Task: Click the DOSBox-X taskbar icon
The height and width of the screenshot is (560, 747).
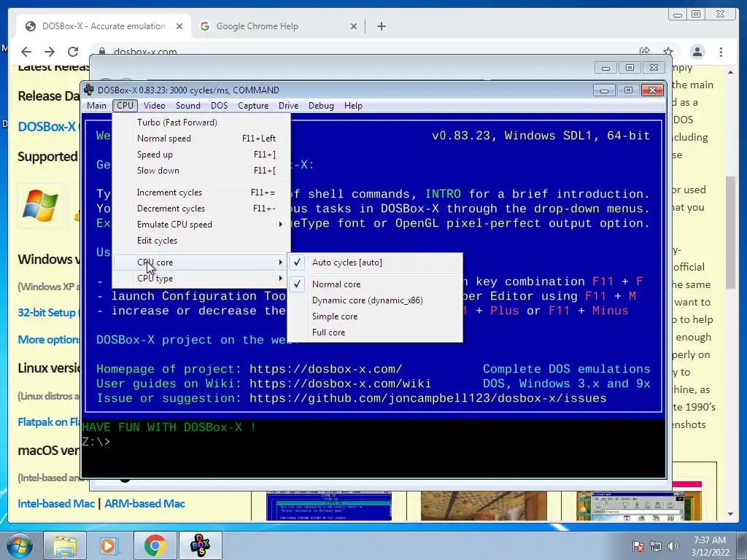Action: [x=200, y=545]
